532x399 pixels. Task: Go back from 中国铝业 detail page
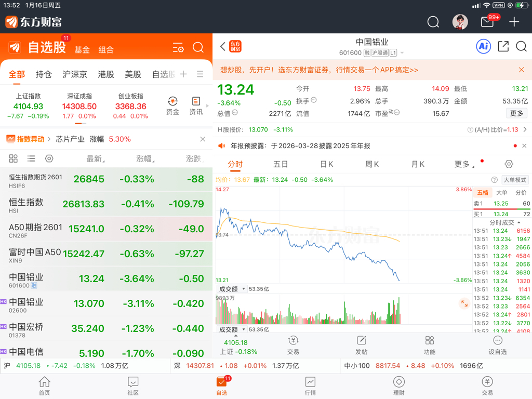[x=222, y=46]
